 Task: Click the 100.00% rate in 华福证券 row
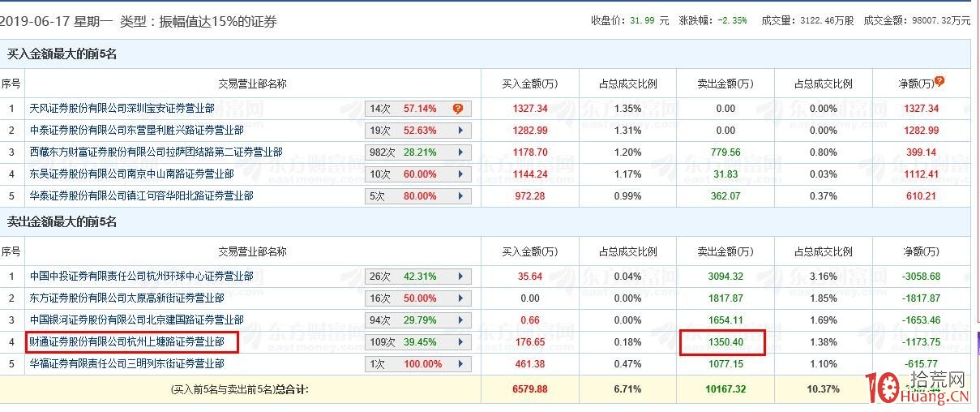[x=422, y=364]
